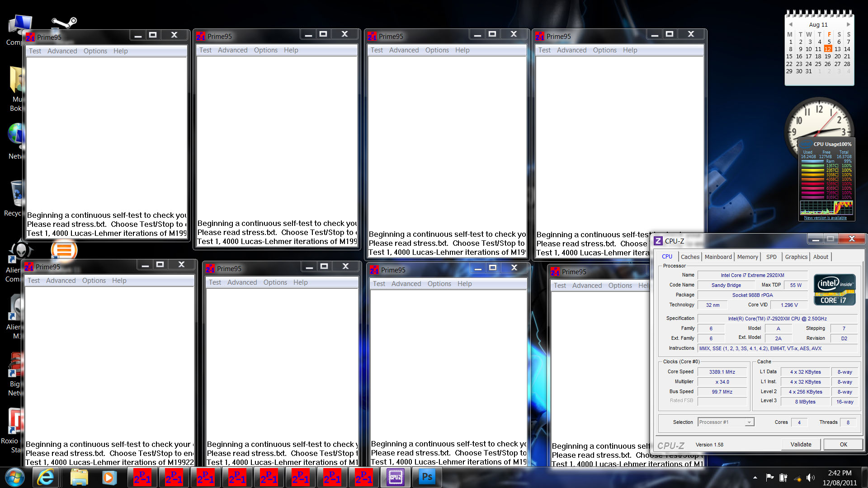Screen dimensions: 868x488
Task: Launch Internet Explorer from the taskbar
Action: coord(46,477)
